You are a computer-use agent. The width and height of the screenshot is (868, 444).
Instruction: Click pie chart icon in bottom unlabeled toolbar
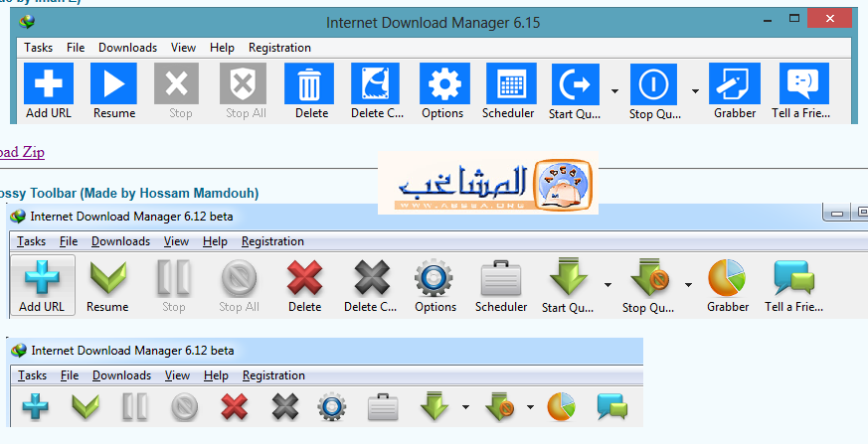click(x=562, y=407)
